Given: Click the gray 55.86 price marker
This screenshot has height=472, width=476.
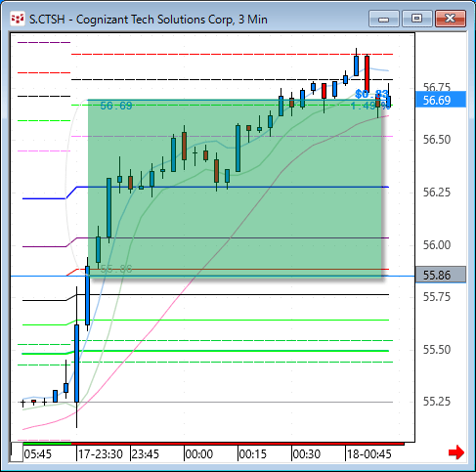Looking at the screenshot, I should tap(441, 275).
